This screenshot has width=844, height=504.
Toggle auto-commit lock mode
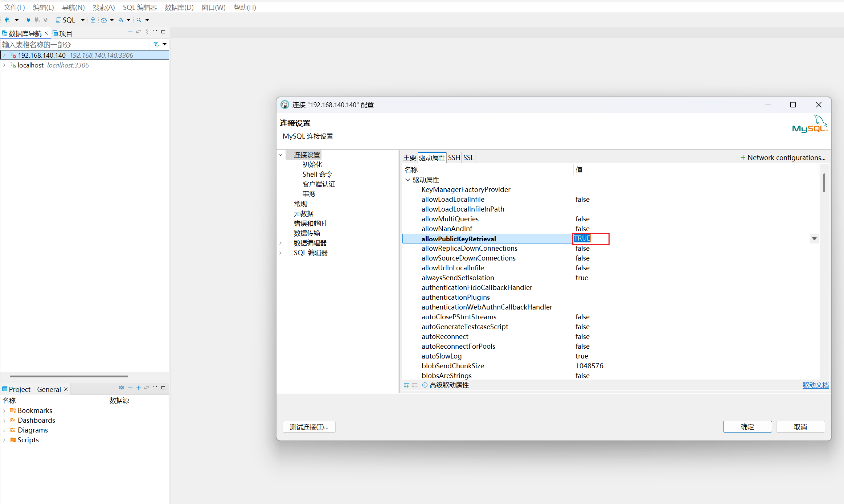coord(93,20)
